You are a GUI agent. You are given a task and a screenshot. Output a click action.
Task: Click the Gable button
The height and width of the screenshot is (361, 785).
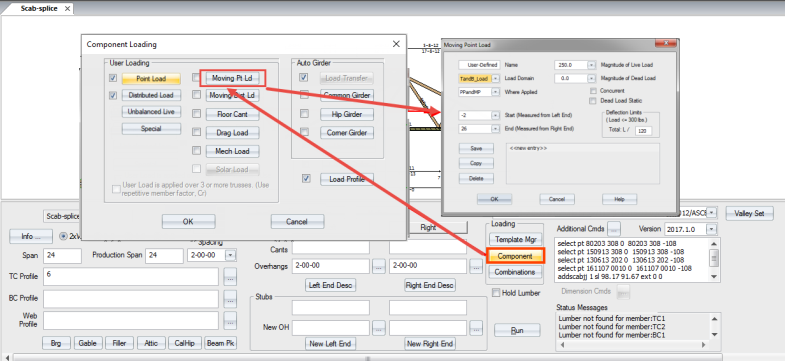click(88, 343)
